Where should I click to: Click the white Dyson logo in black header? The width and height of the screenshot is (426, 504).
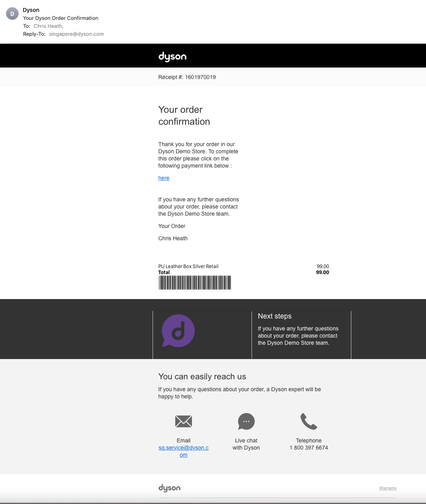(x=172, y=56)
